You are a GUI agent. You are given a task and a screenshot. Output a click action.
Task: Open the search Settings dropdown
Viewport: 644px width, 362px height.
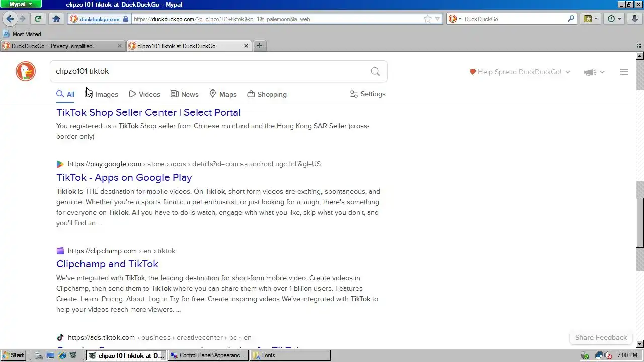[368, 94]
